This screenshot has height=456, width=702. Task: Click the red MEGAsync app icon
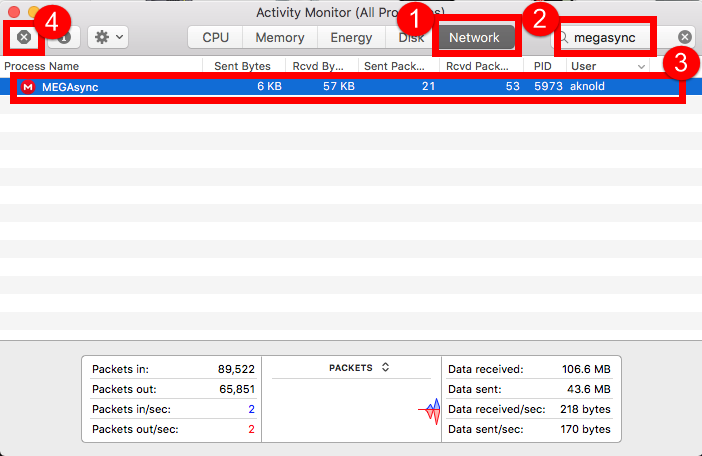[x=28, y=87]
